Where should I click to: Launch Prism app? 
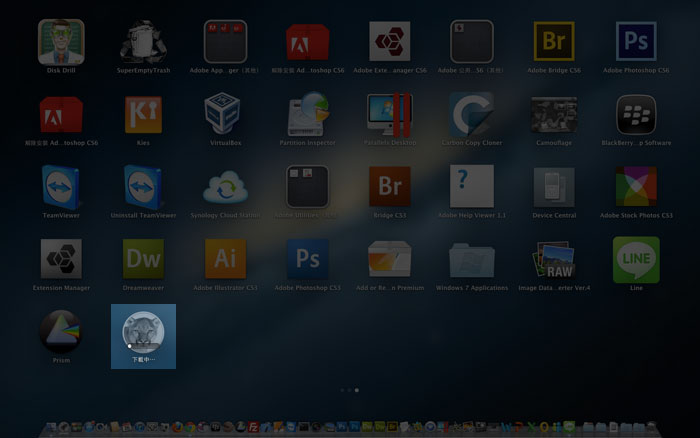[x=61, y=331]
